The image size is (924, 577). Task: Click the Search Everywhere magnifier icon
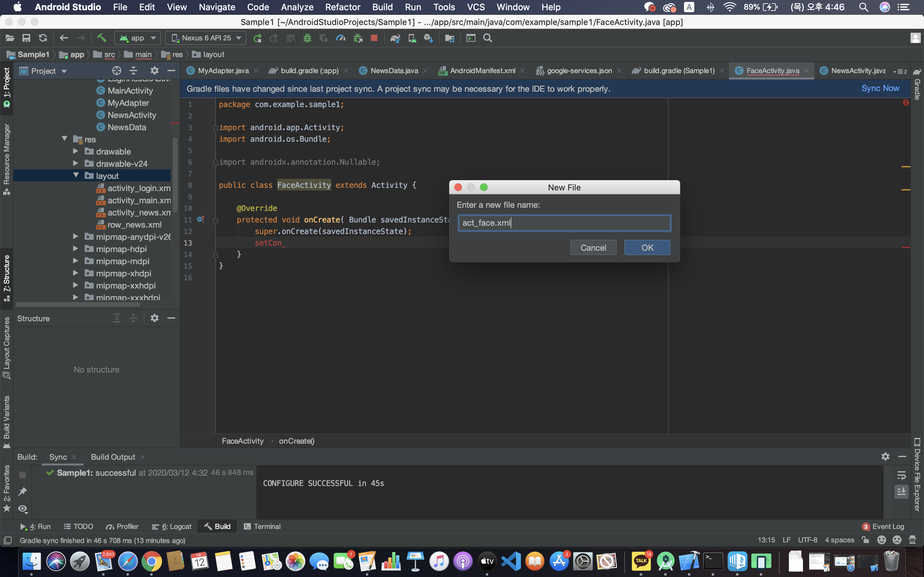click(488, 38)
